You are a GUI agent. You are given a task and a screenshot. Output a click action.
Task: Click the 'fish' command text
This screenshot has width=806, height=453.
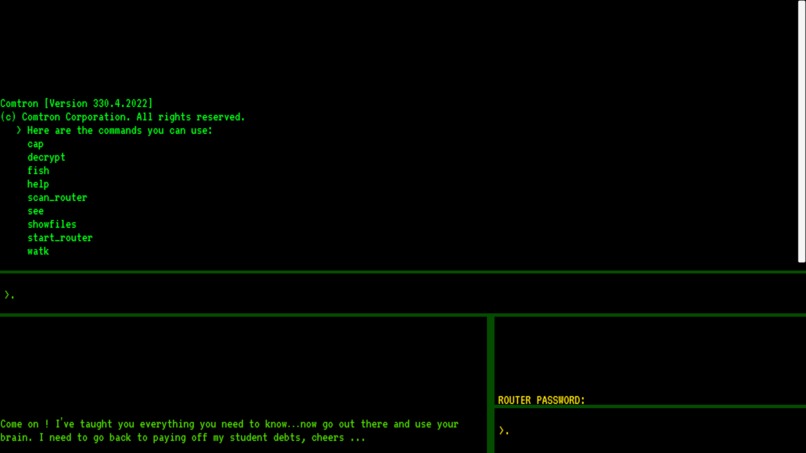tap(39, 171)
